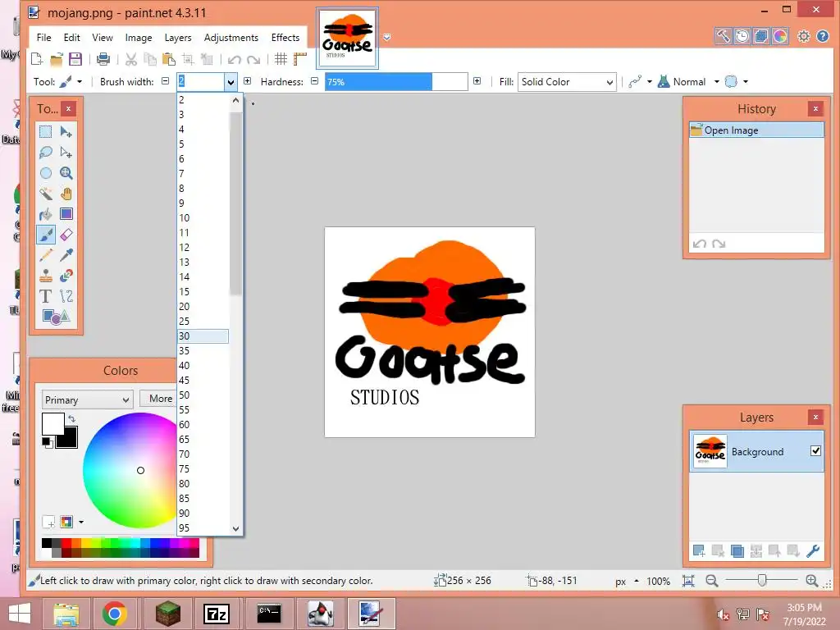
Task: Toggle rulers toolbar icon
Action: [x=300, y=59]
